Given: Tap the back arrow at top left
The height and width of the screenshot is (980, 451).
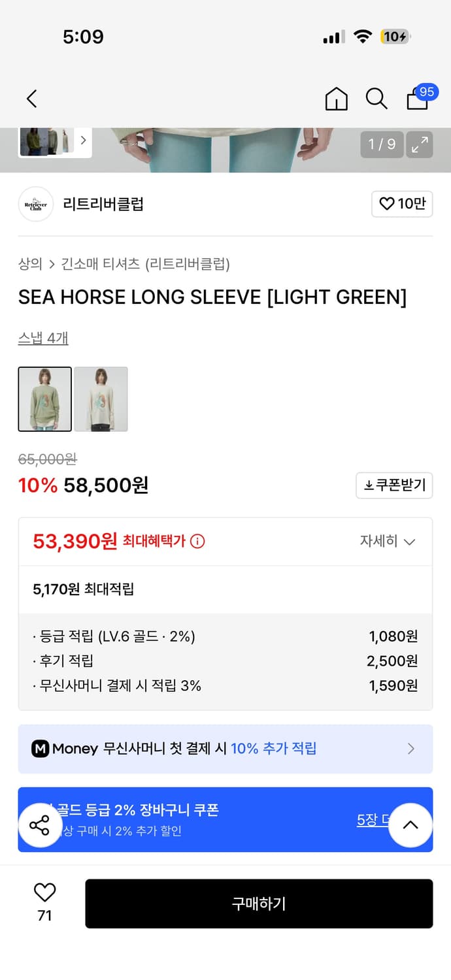Looking at the screenshot, I should (31, 99).
